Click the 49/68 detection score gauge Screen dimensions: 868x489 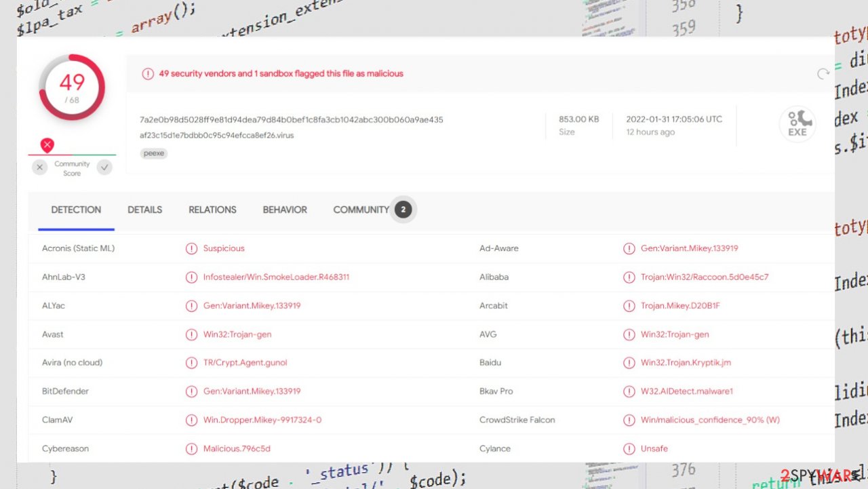pyautogui.click(x=72, y=87)
